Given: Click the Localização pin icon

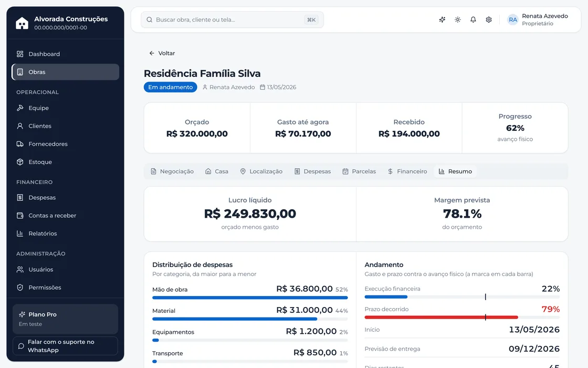Looking at the screenshot, I should click(x=243, y=171).
